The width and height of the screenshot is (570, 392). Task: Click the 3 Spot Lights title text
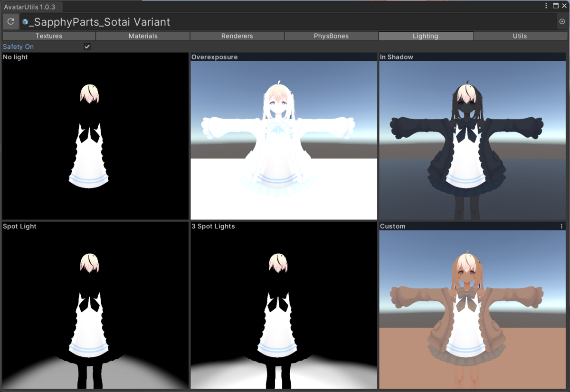(213, 226)
